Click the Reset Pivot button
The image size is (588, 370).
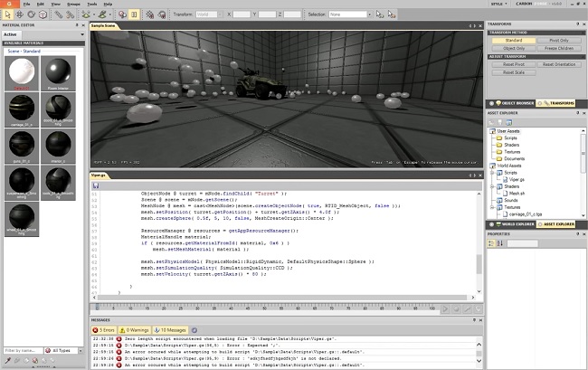click(x=514, y=64)
